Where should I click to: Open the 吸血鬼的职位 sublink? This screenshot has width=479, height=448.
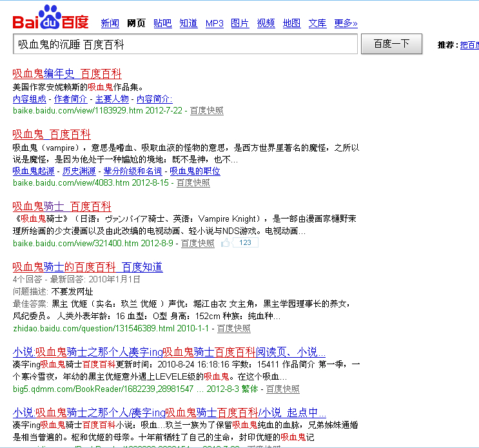(x=195, y=171)
